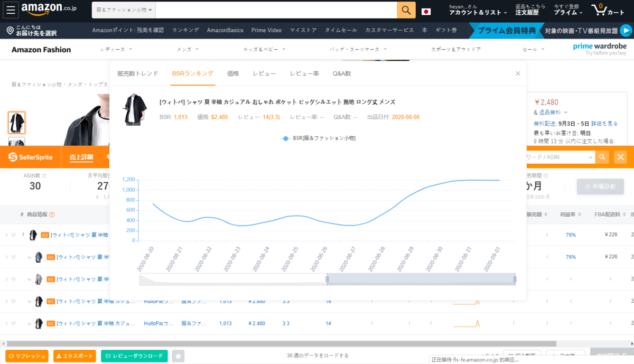This screenshot has width=634, height=364.
Task: Click the product thumbnail in the popup
Action: [134, 109]
